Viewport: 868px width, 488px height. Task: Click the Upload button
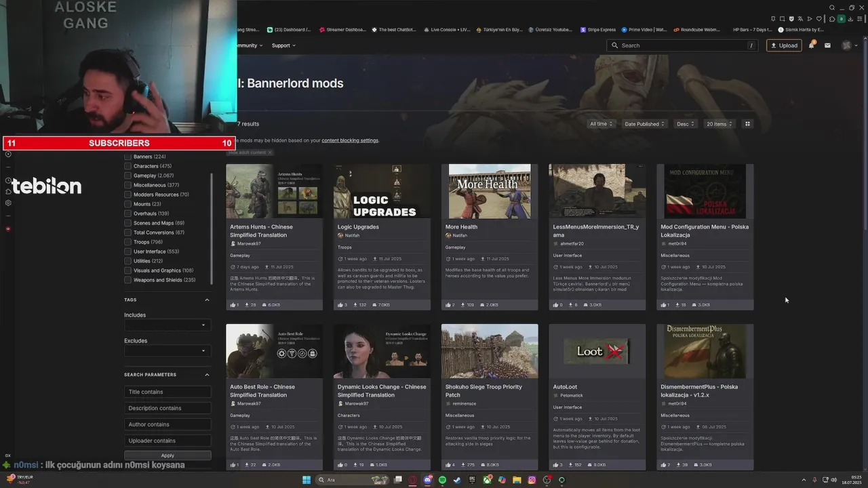point(784,45)
